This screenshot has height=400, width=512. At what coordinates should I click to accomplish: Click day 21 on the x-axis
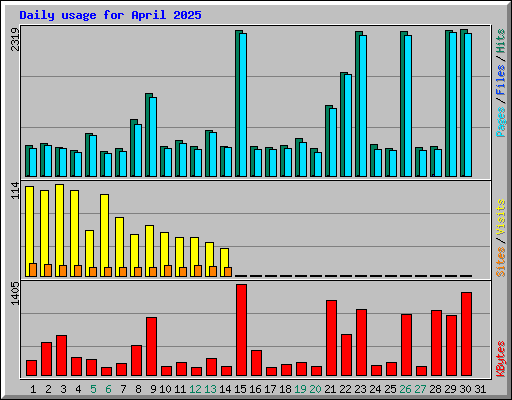[330, 389]
